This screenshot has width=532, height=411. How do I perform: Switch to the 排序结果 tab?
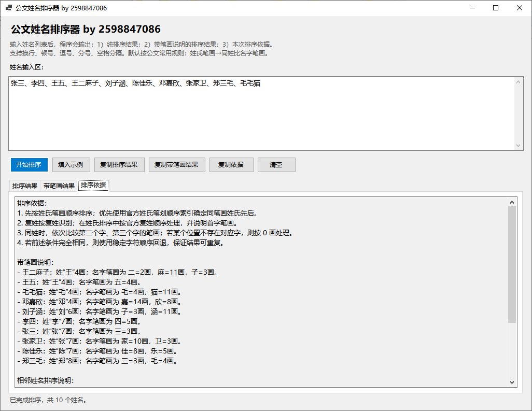tap(25, 186)
